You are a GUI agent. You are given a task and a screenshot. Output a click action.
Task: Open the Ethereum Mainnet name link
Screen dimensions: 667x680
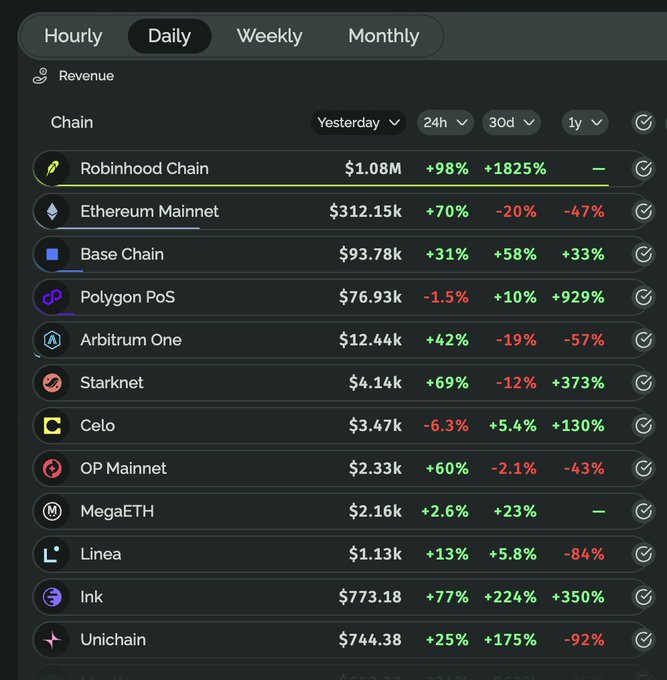(x=149, y=211)
